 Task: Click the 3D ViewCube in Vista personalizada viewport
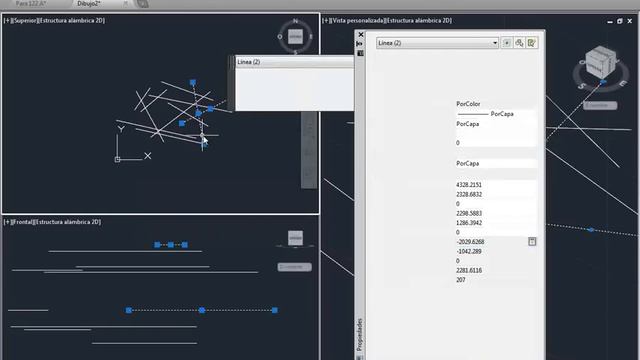[x=600, y=62]
